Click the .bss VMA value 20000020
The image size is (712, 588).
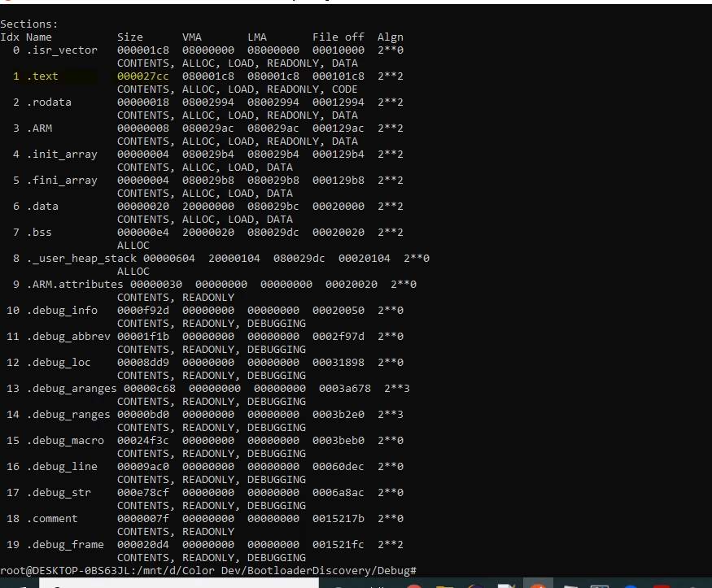pos(208,233)
